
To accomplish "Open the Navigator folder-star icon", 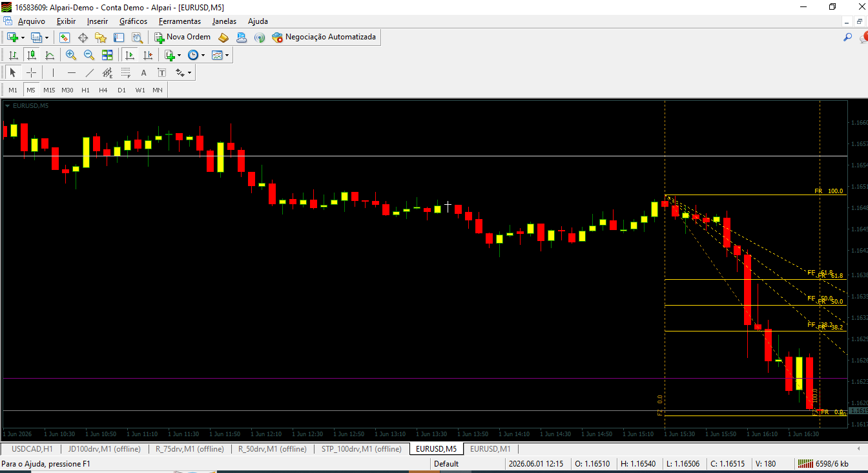I will (x=101, y=37).
